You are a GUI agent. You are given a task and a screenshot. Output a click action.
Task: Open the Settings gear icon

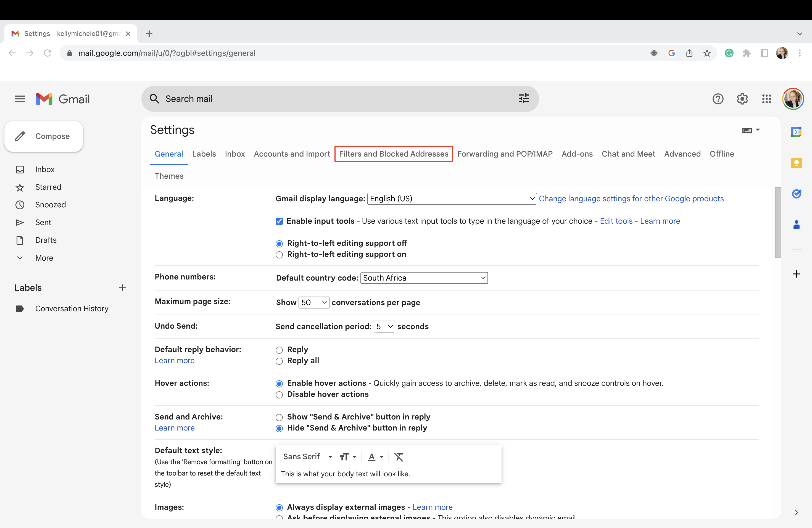pos(742,99)
